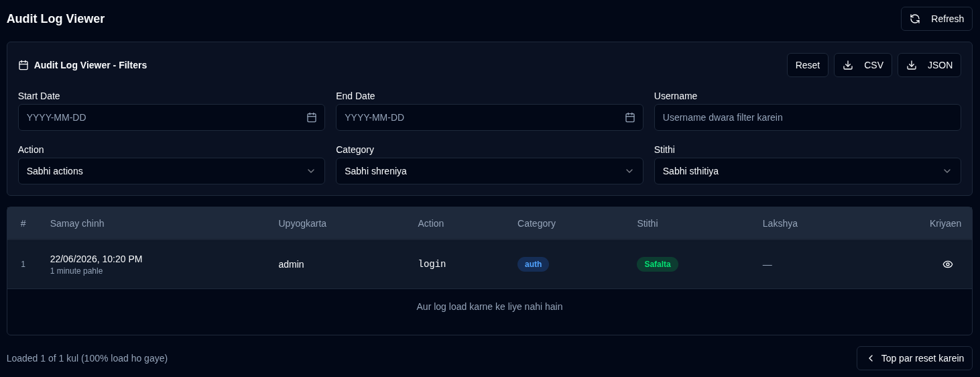Click the Refresh button
Image resolution: width=980 pixels, height=377 pixels.
point(936,19)
